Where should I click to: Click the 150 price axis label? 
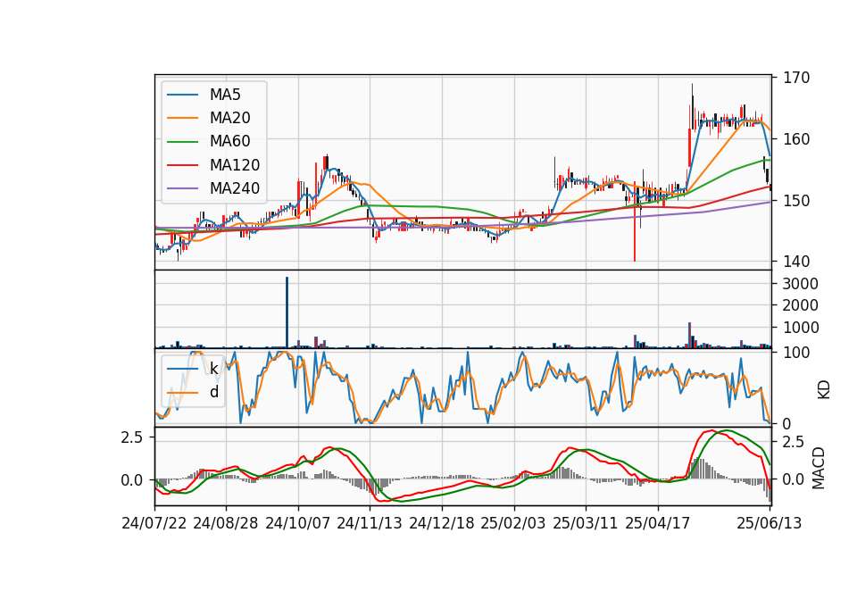[x=796, y=201]
